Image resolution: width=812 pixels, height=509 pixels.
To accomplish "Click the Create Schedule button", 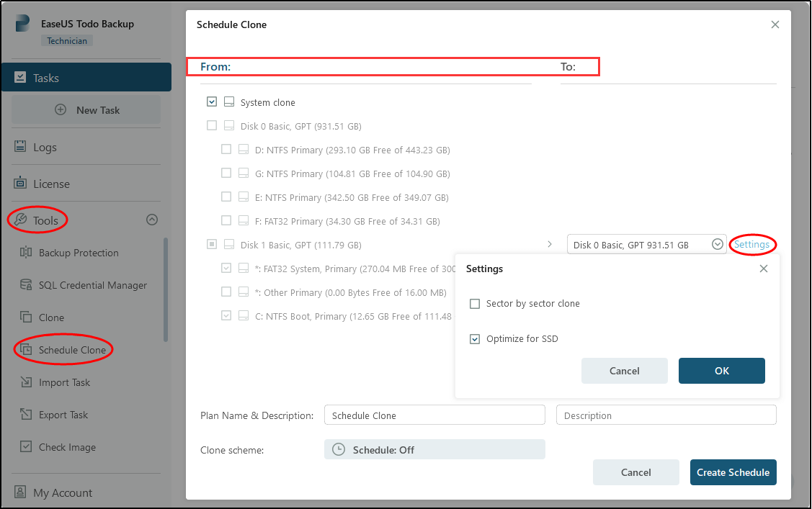I will click(733, 472).
